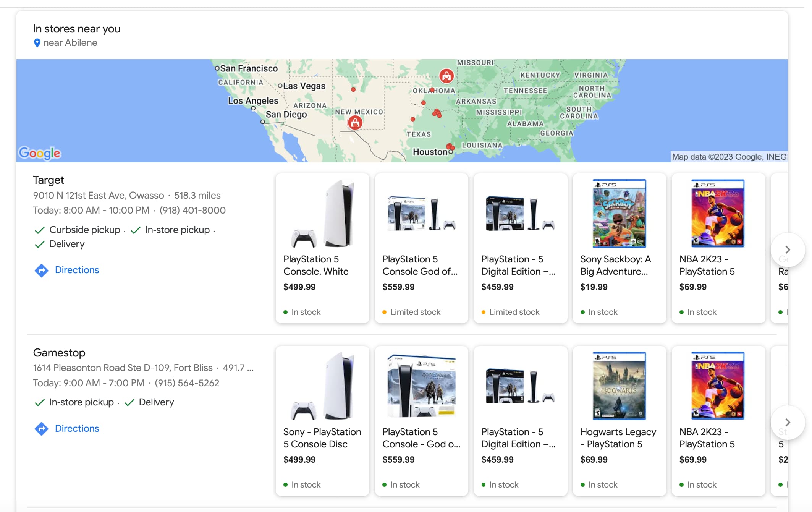Open the Gamestop store name
812x512 pixels.
[x=59, y=353]
